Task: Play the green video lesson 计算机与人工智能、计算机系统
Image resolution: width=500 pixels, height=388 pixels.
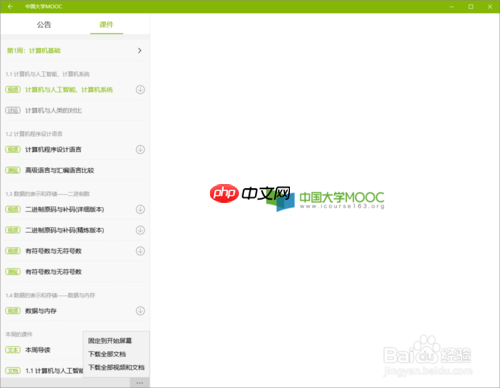Action: pyautogui.click(x=69, y=90)
